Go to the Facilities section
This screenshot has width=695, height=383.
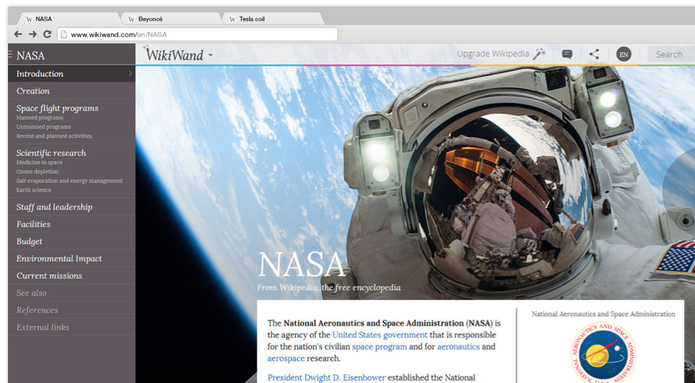pos(33,224)
